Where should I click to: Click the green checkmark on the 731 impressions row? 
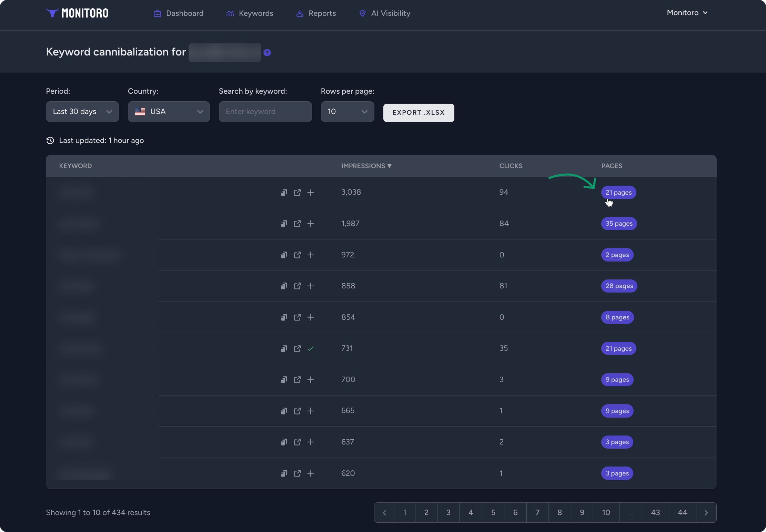click(310, 349)
